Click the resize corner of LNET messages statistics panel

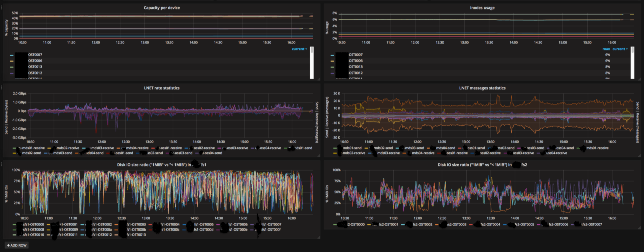click(639, 156)
